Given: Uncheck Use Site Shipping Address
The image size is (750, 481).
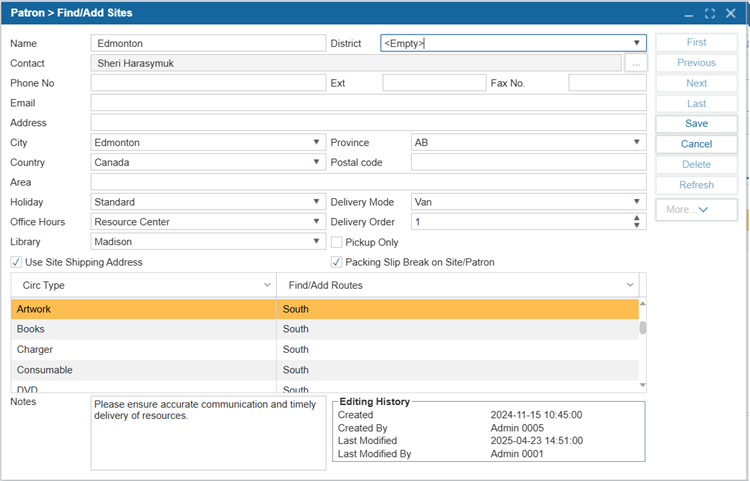Looking at the screenshot, I should point(16,262).
